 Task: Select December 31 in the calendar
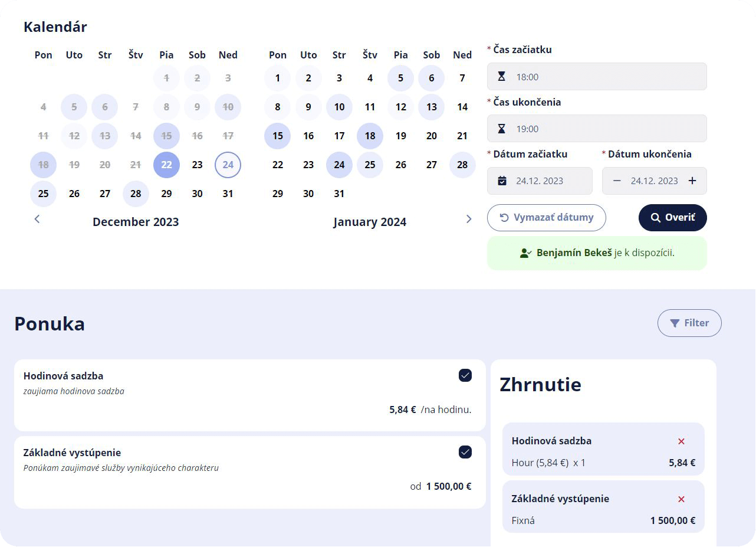tap(228, 194)
